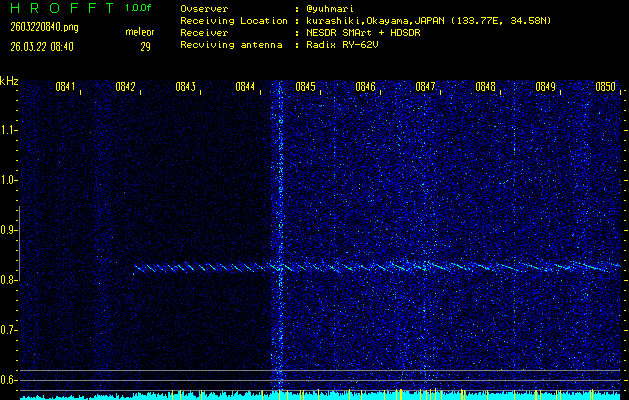
Task: Click the 1.0 kHz axis label
Action: click(x=7, y=180)
